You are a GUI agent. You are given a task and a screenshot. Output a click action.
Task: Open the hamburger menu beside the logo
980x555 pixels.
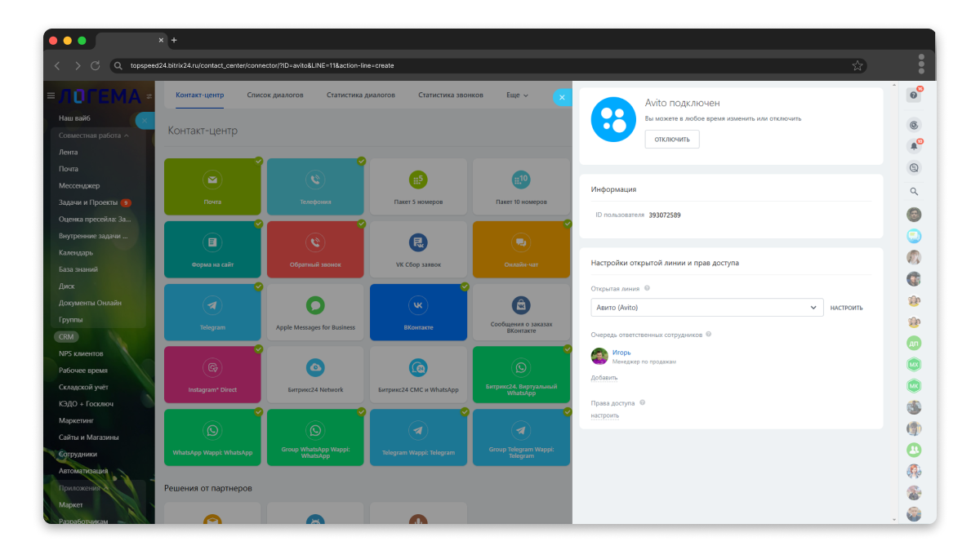51,96
